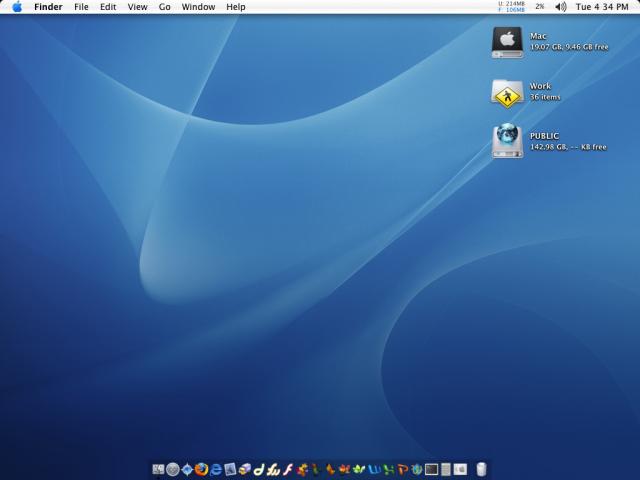Screen dimensions: 640x480
Task: Open the File menu
Action: pyautogui.click(x=81, y=7)
